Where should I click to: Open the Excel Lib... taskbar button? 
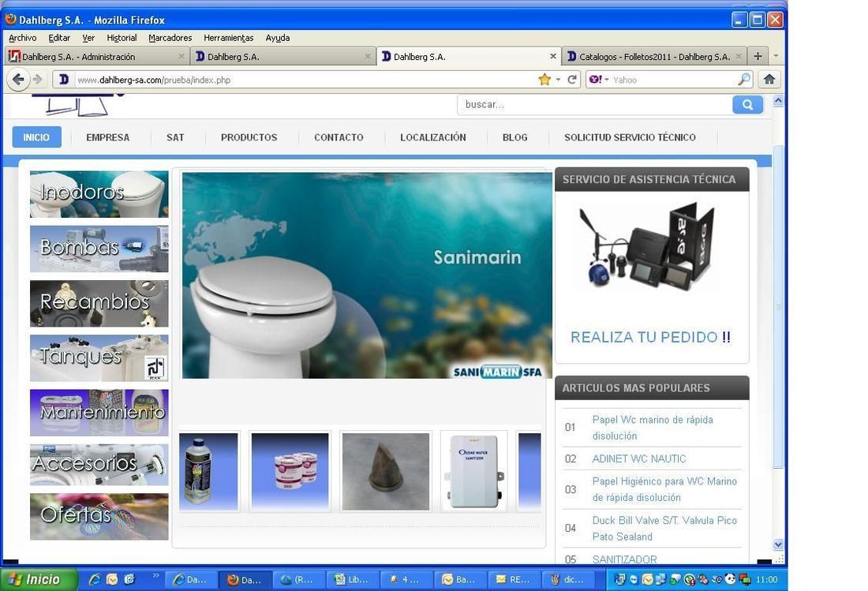pyautogui.click(x=352, y=579)
